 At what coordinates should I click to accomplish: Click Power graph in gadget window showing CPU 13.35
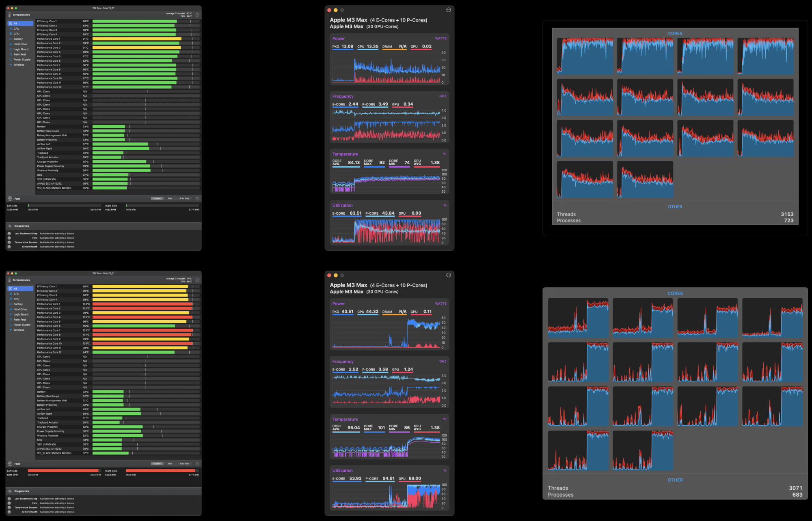click(386, 67)
